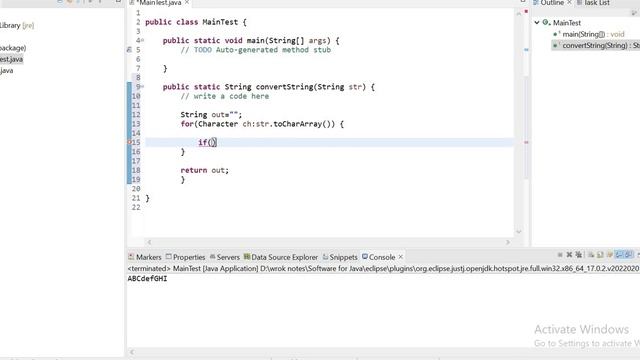Image resolution: width=640 pixels, height=360 pixels.
Task: Select the Library [jre] entry in Package Explorer
Action: coord(17,25)
